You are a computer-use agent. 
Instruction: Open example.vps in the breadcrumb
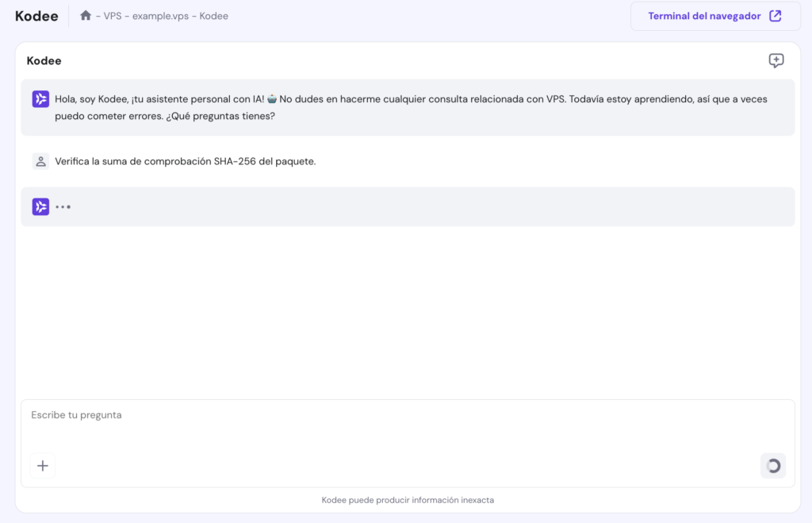pos(161,16)
